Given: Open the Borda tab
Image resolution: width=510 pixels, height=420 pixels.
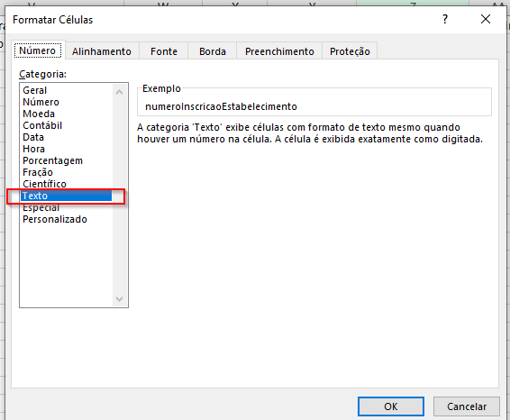Looking at the screenshot, I should 213,51.
